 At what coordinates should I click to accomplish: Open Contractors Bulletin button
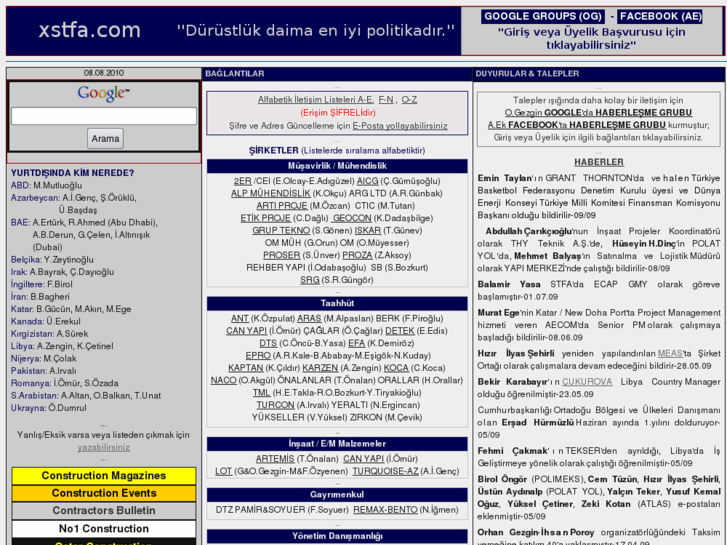tap(103, 511)
